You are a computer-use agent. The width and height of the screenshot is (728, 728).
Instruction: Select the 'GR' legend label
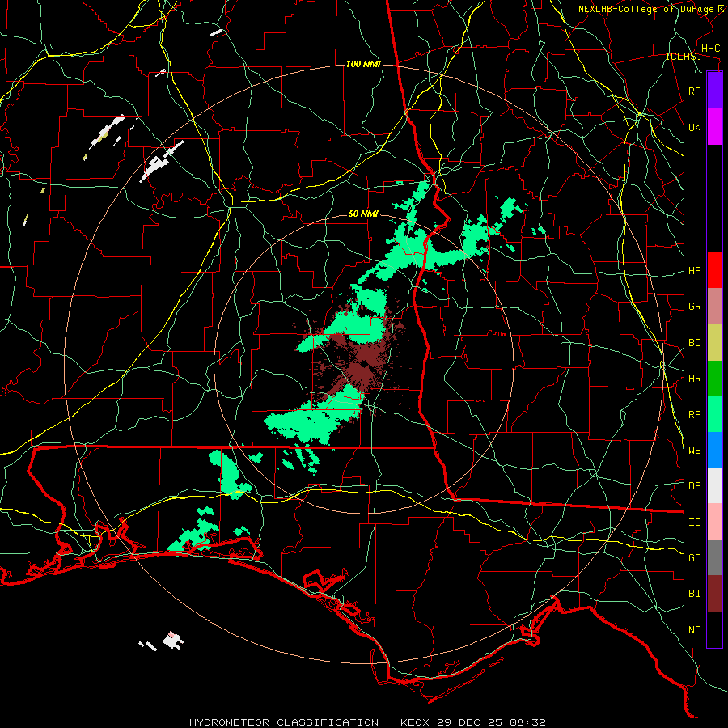(694, 307)
